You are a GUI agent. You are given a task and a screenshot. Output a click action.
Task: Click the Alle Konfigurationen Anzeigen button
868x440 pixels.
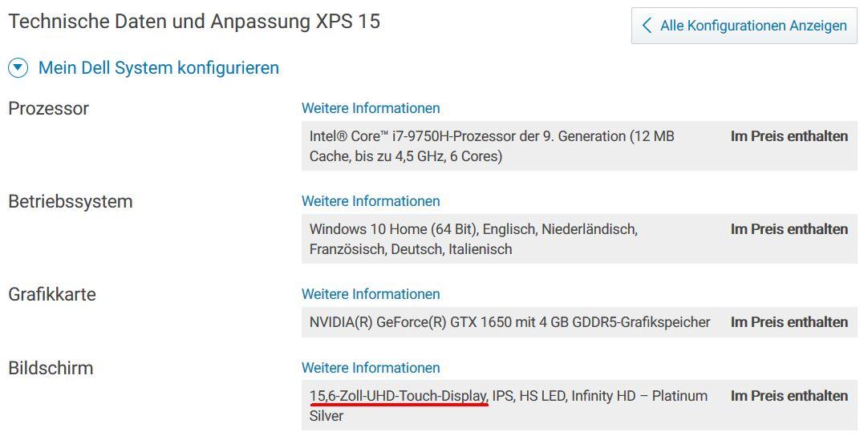tap(744, 26)
